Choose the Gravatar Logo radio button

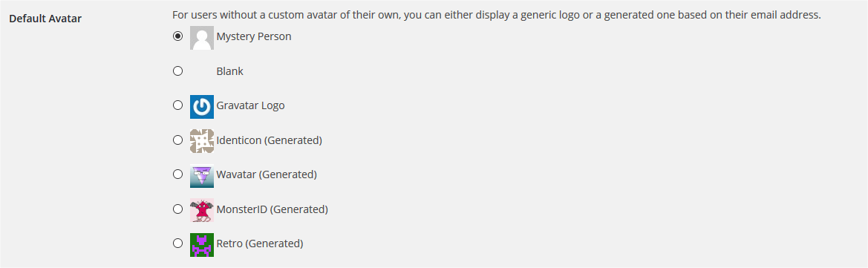[177, 105]
